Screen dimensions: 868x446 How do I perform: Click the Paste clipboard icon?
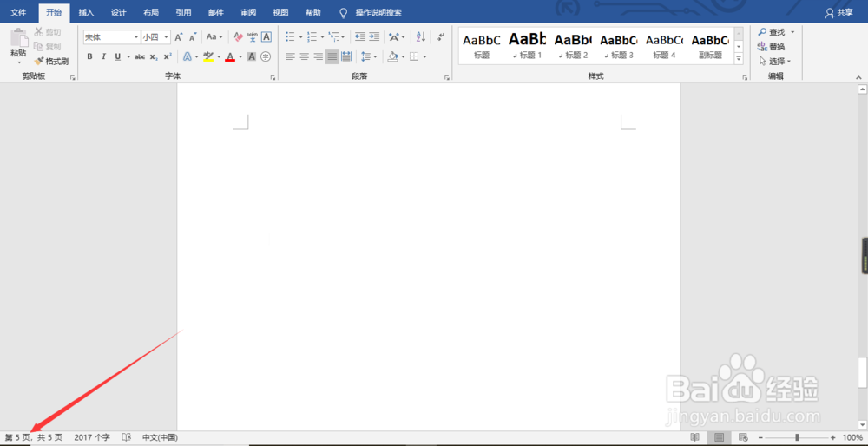coord(18,37)
